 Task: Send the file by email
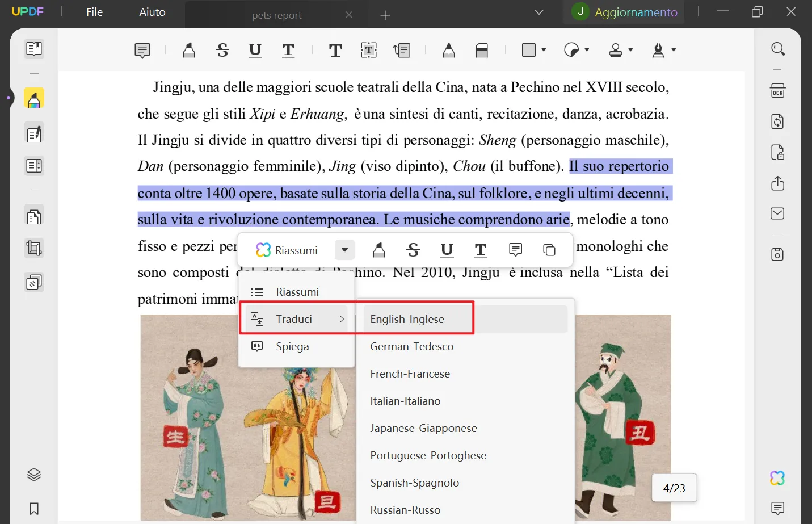tap(778, 213)
